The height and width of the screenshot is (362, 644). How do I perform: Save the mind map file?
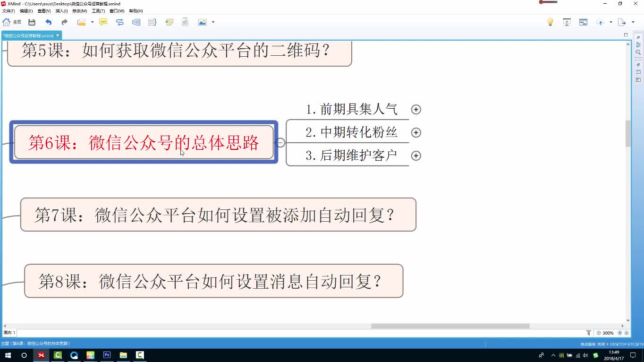point(31,22)
